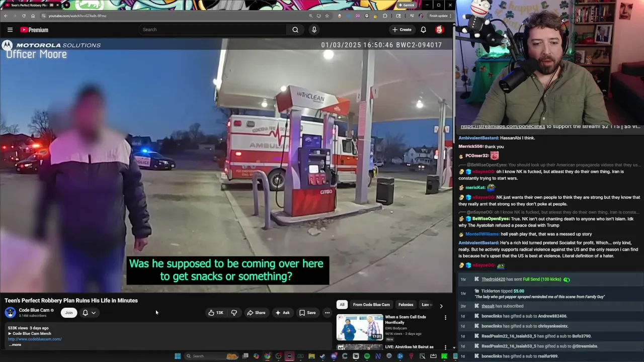Viewport: 644px width, 362px height.
Task: Click the BeWiseOpenEyes username in chat
Action: [x=491, y=219]
